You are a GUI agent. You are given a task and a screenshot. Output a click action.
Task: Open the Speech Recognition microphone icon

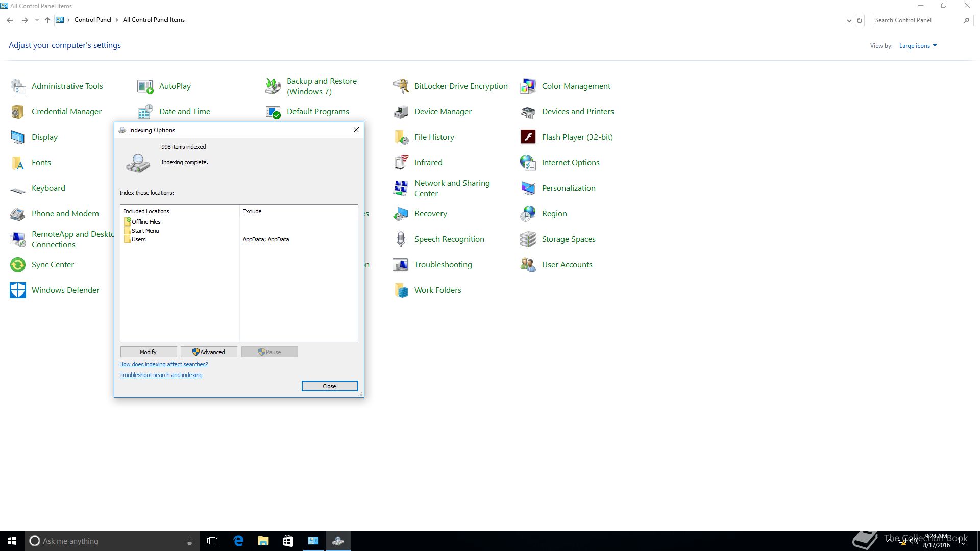401,239
